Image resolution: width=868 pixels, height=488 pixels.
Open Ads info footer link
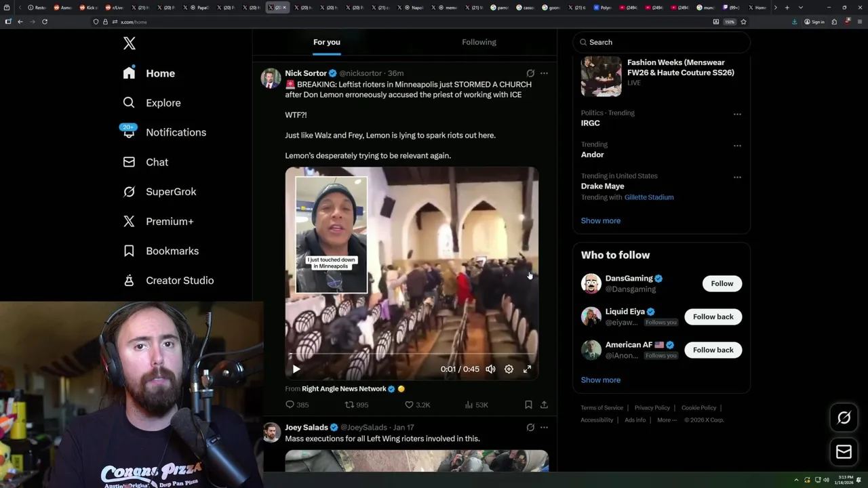635,420
